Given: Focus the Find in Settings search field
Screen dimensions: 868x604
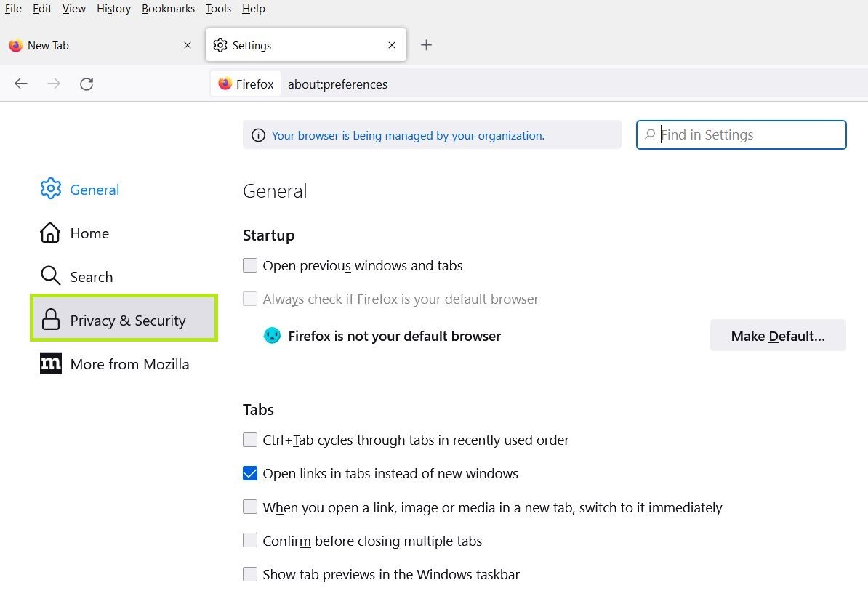Looking at the screenshot, I should (x=742, y=134).
